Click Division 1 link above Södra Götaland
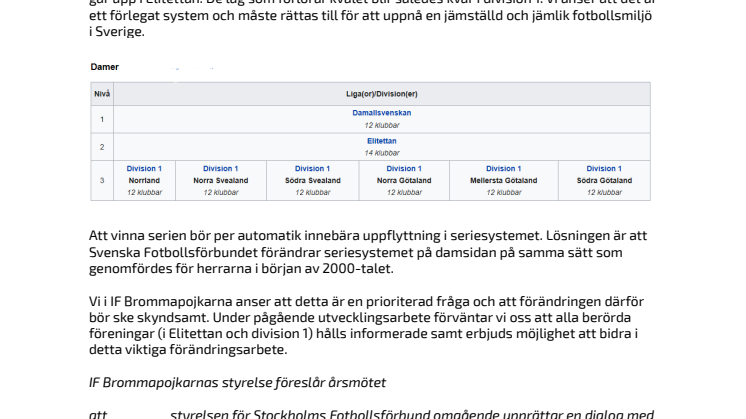This screenshot has width=746, height=419. [x=604, y=168]
